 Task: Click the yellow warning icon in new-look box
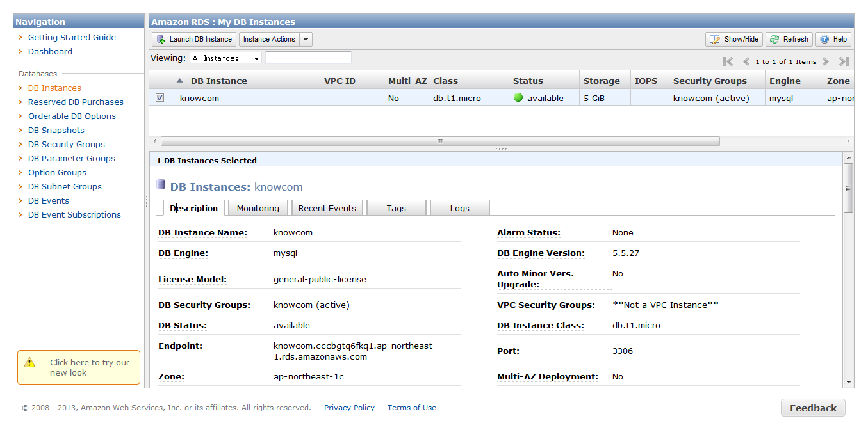tap(29, 363)
